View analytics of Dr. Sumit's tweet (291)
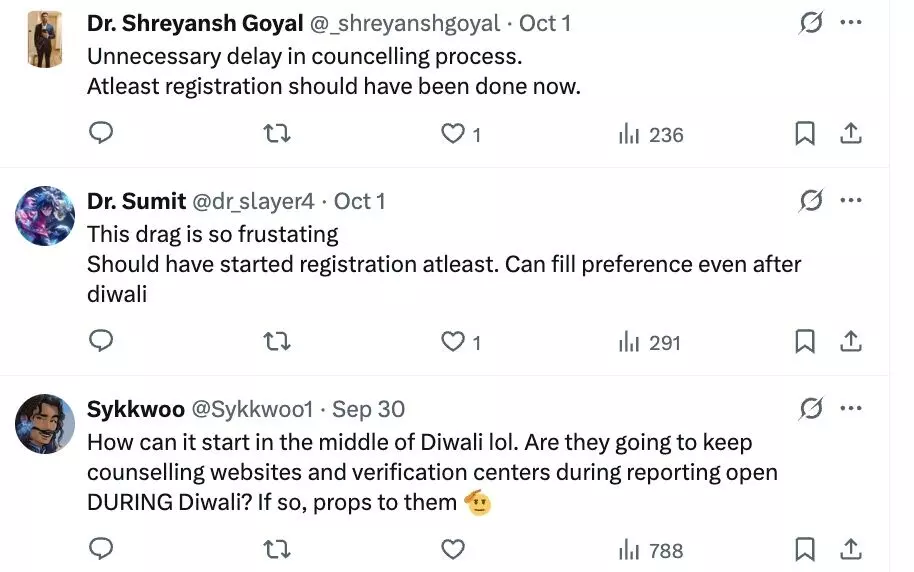914x572 pixels. pos(650,342)
